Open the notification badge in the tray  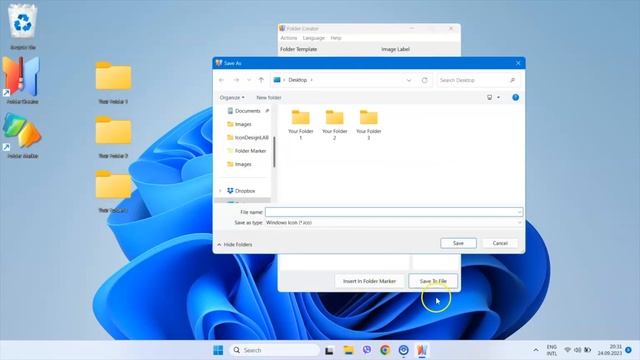[x=629, y=350]
